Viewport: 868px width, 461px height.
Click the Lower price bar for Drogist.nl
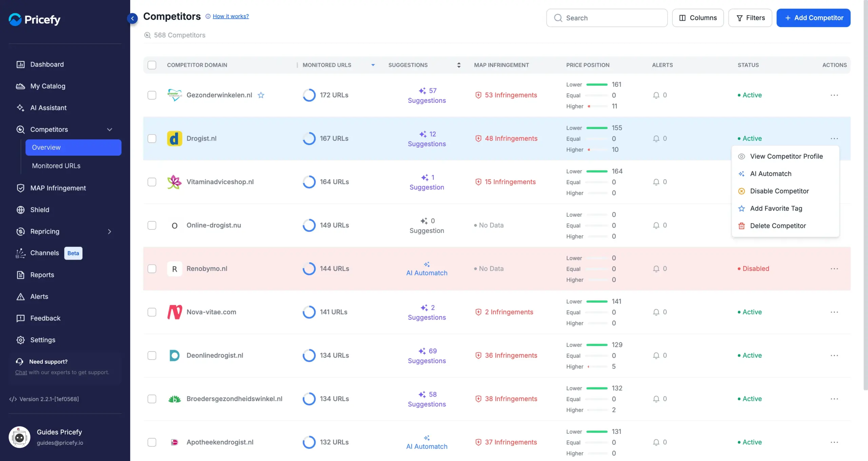[x=597, y=128]
